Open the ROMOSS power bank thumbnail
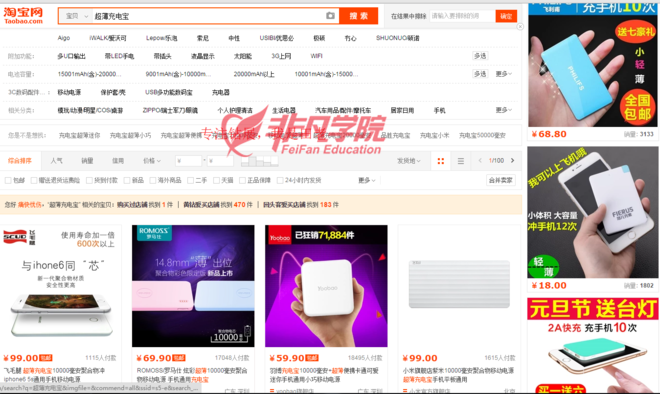660x394 pixels. [193, 286]
